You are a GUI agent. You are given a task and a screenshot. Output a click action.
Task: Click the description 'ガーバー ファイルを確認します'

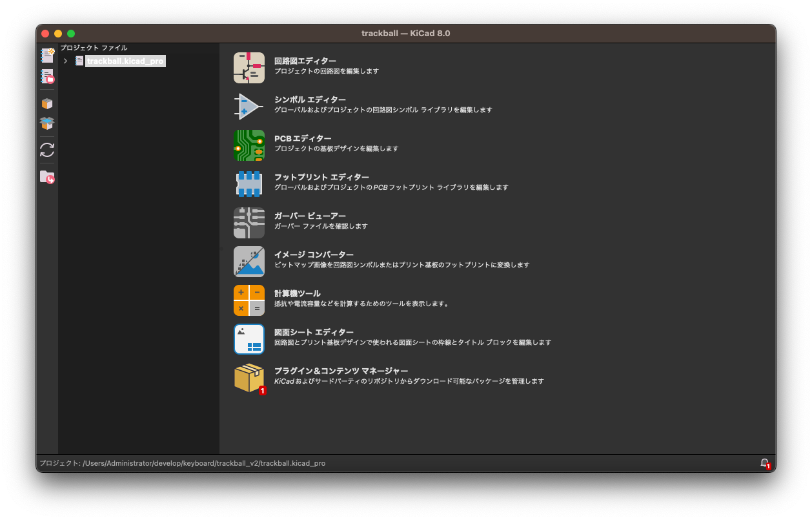pos(321,226)
